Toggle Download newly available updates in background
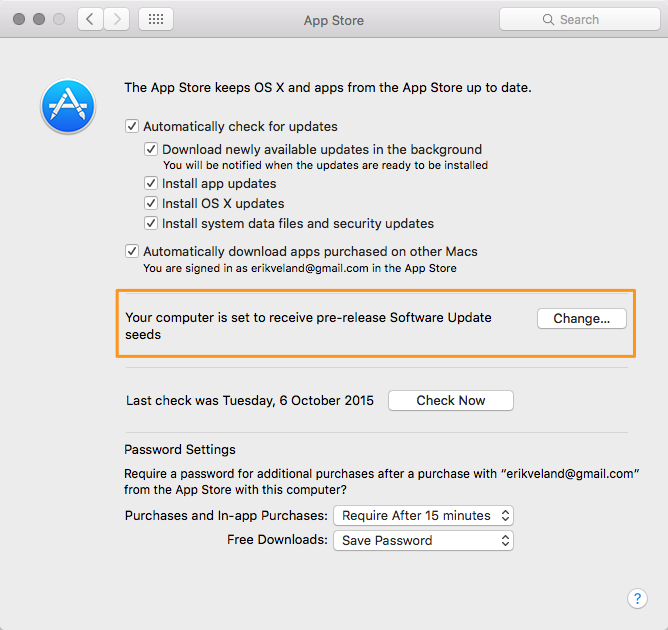This screenshot has width=668, height=630. click(151, 150)
